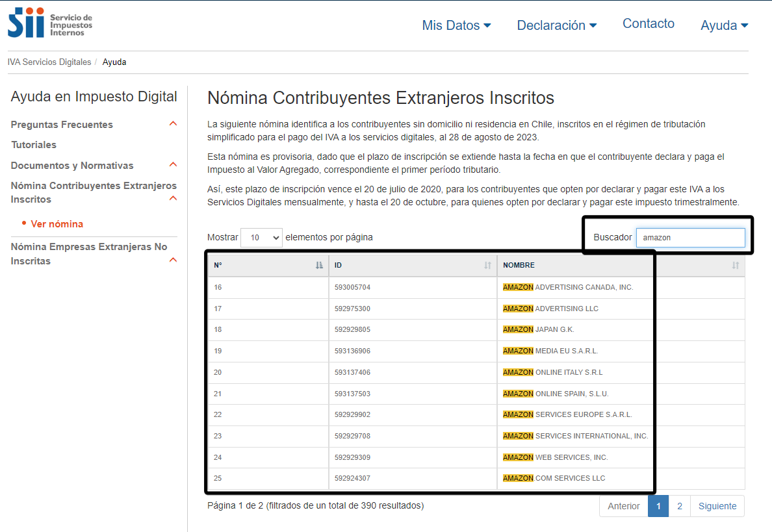Image resolution: width=772 pixels, height=532 pixels.
Task: Open the elements per page dropdown
Action: [261, 238]
